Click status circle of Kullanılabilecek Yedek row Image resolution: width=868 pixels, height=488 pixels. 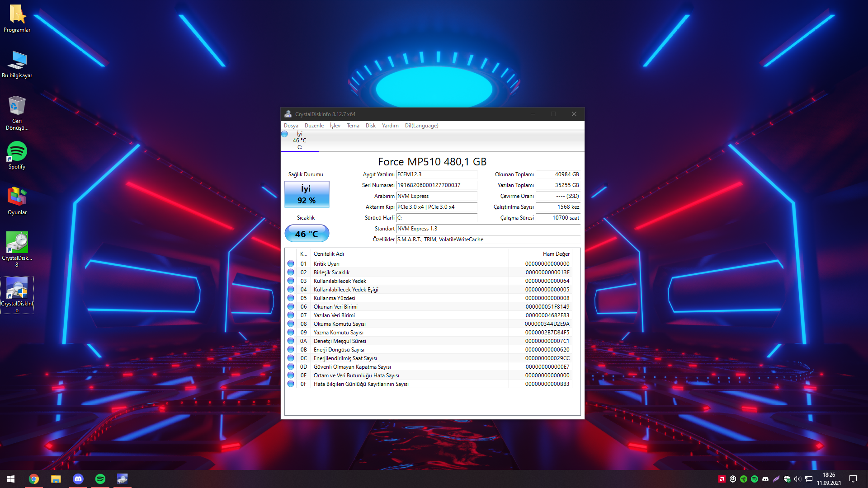(x=291, y=281)
